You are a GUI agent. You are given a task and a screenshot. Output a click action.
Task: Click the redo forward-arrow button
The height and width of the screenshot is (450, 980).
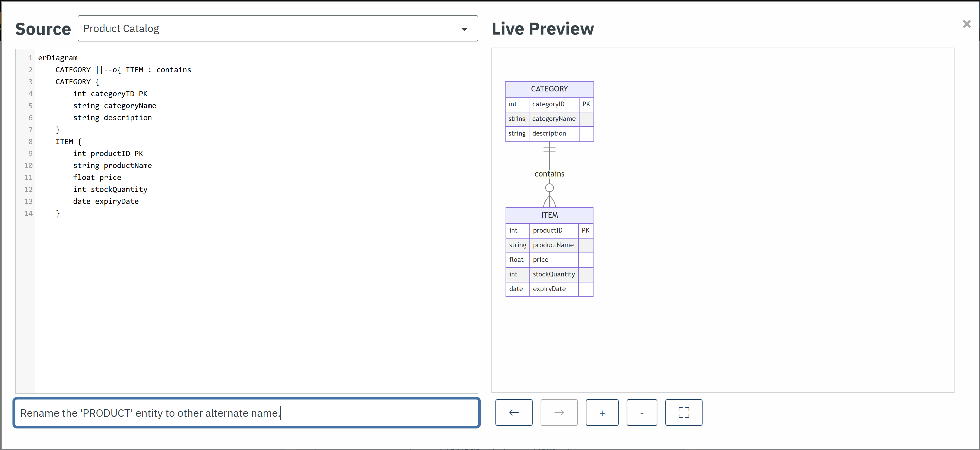coord(558,412)
